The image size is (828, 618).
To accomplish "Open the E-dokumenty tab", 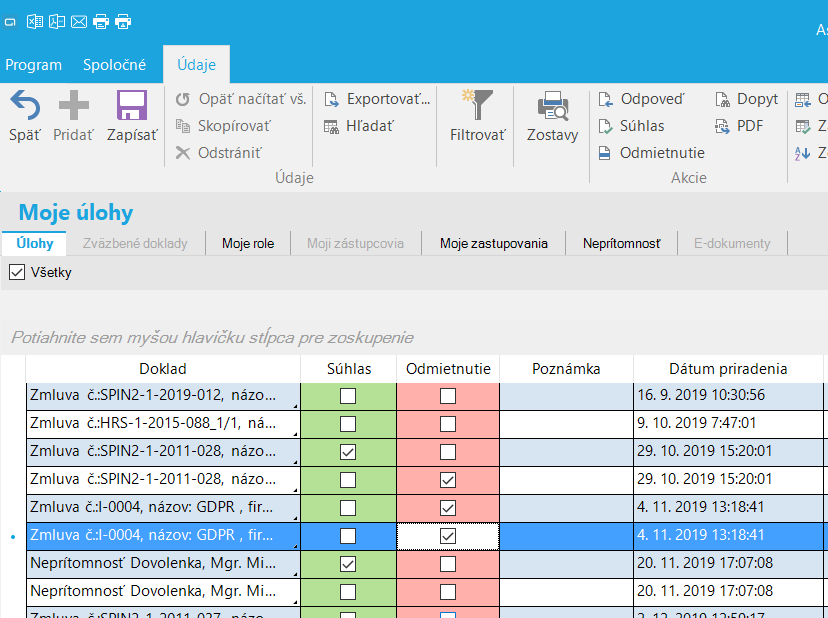I will (x=732, y=244).
